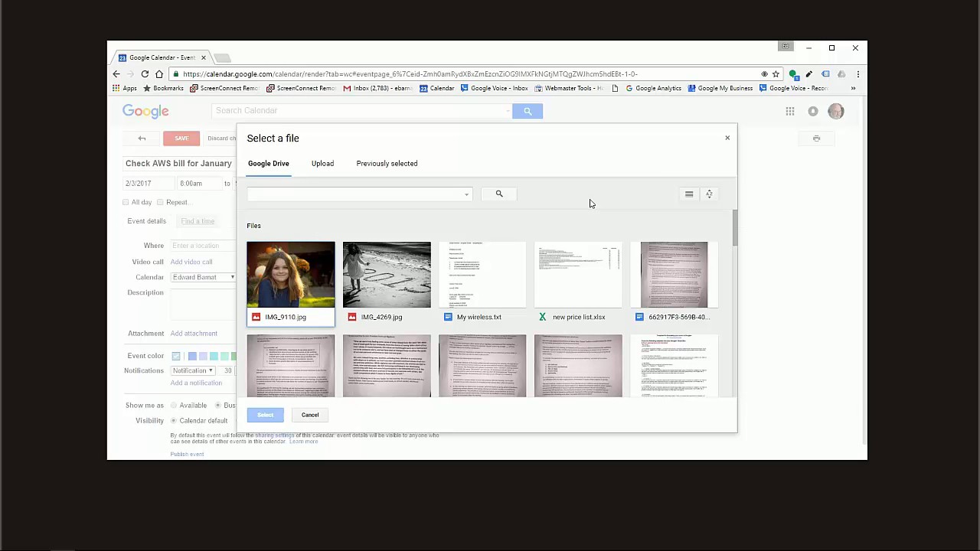The image size is (980, 551).
Task: Open the Google My Business bookmark
Action: (720, 88)
